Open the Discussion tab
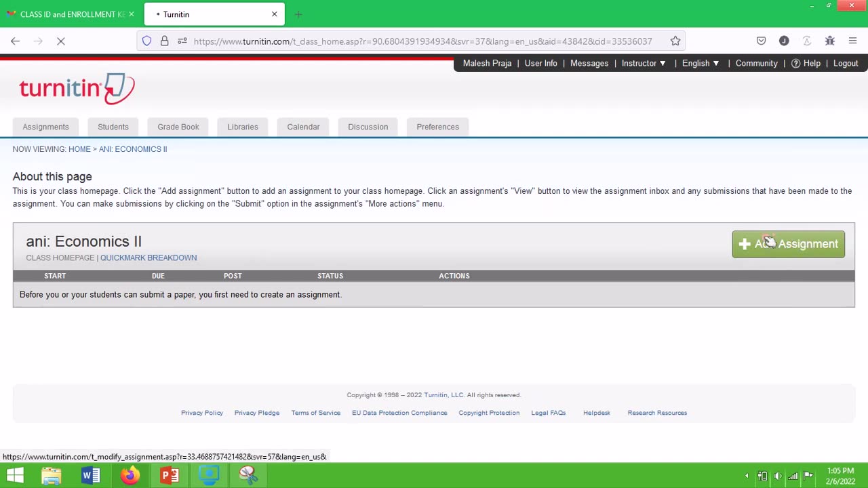 (368, 127)
